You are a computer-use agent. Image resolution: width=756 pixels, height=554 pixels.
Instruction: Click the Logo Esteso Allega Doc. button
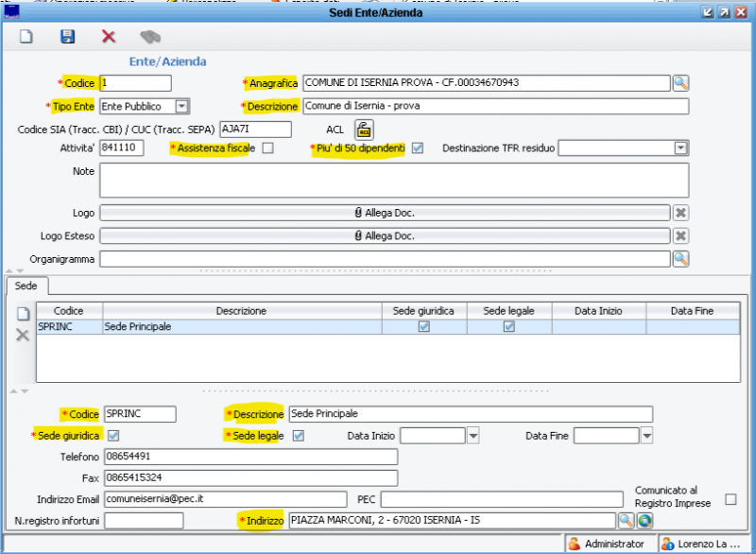[385, 235]
